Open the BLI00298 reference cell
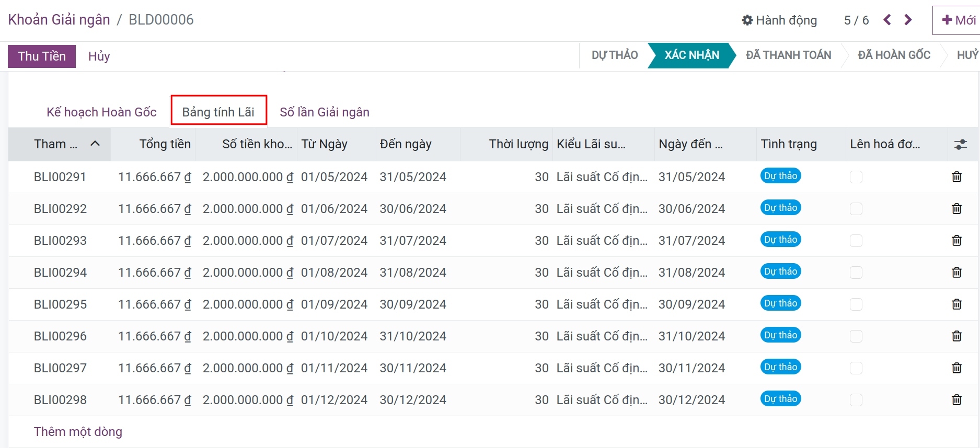 60,400
